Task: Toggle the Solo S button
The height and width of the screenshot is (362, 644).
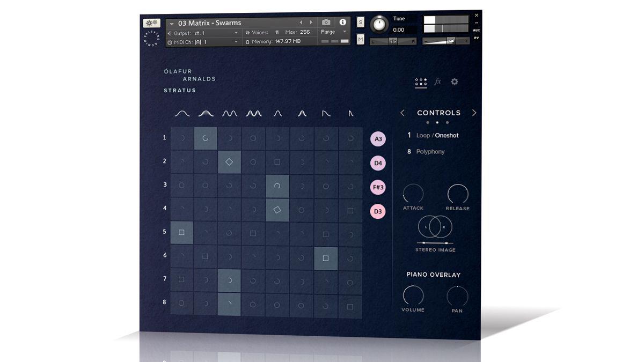Action: click(361, 23)
